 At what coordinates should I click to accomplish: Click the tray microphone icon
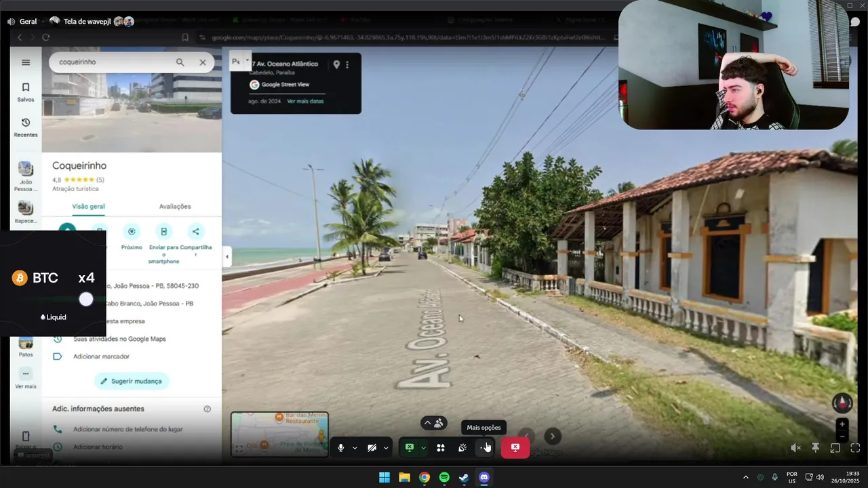pyautogui.click(x=774, y=477)
